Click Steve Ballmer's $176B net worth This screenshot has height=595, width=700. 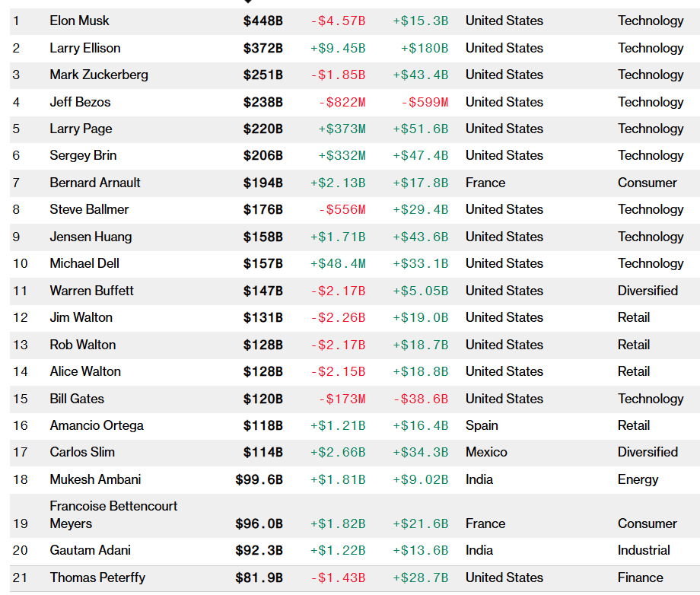(x=262, y=209)
